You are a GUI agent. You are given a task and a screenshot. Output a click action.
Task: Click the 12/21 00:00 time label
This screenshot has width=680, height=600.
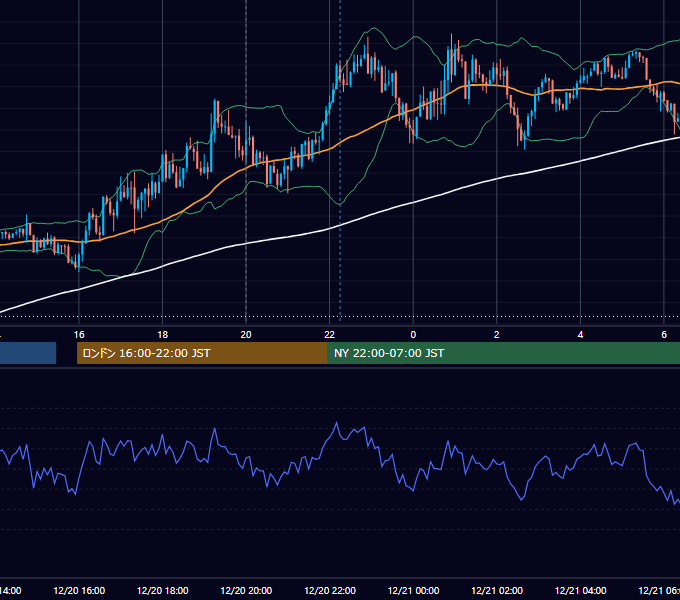pyautogui.click(x=413, y=590)
